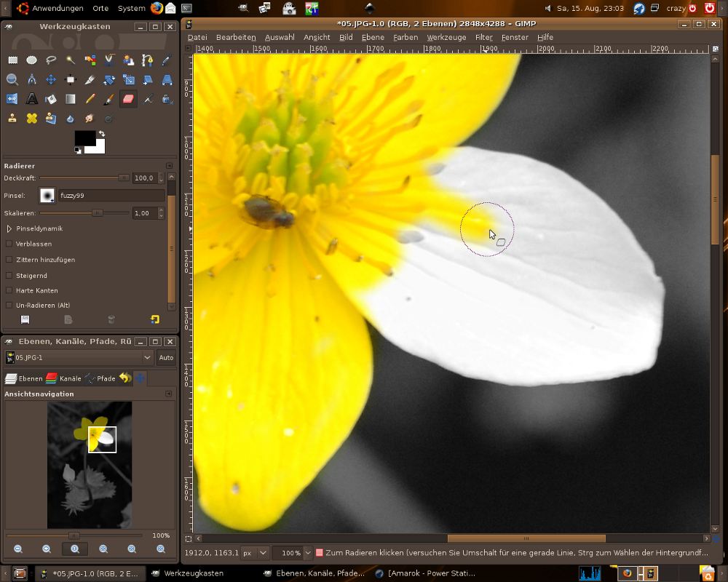Select the Smudge finger tool
The image size is (728, 582).
point(90,119)
